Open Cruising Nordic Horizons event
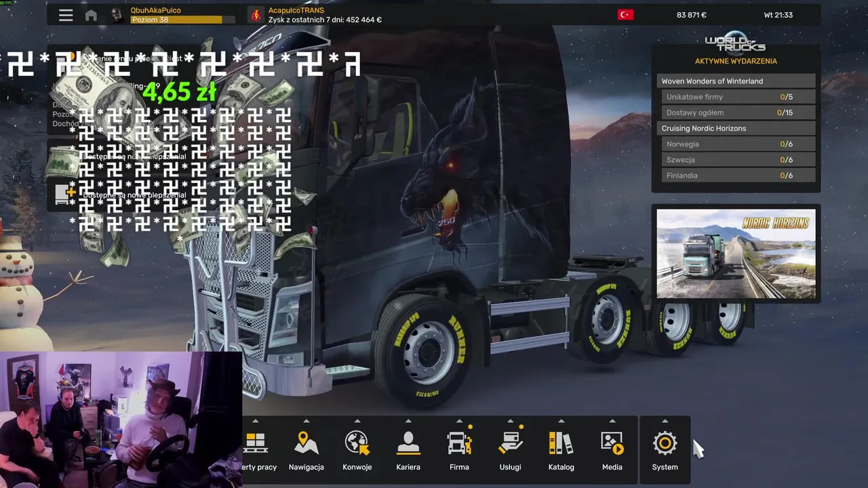 736,128
